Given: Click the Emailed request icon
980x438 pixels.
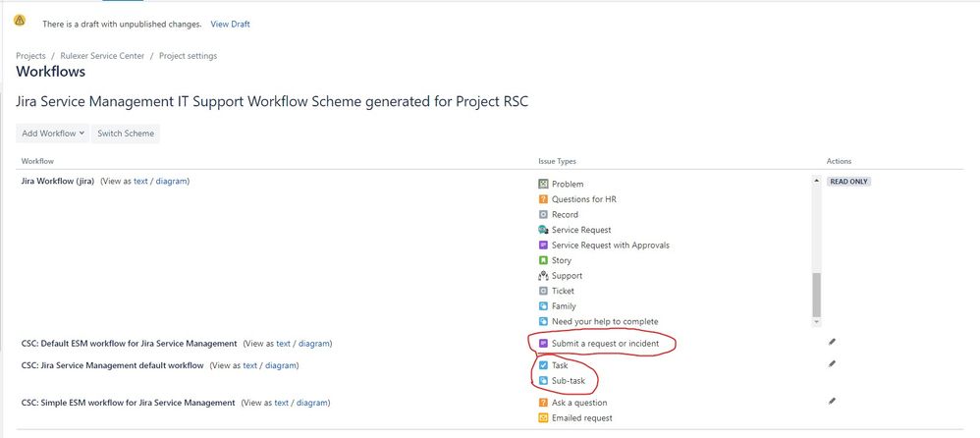Looking at the screenshot, I should click(x=543, y=418).
